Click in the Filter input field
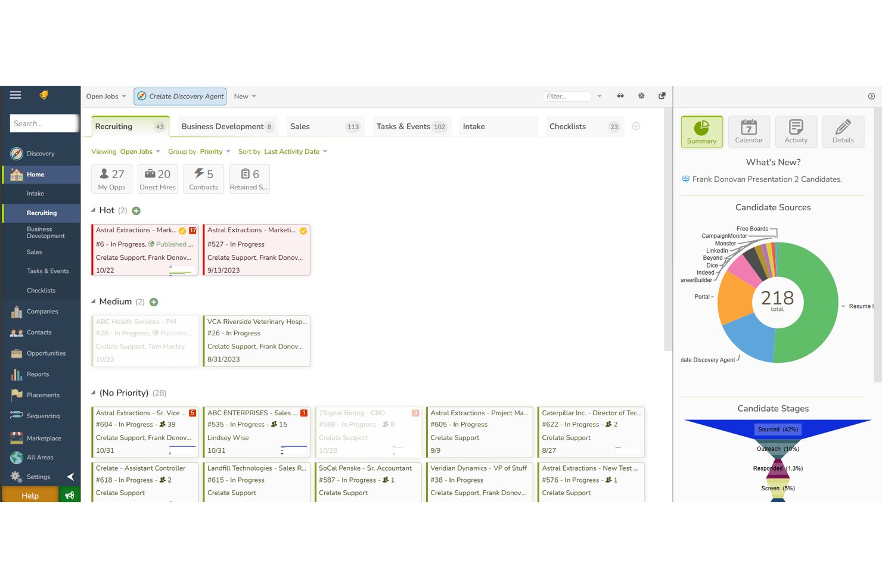This screenshot has height=588, width=882. click(566, 97)
